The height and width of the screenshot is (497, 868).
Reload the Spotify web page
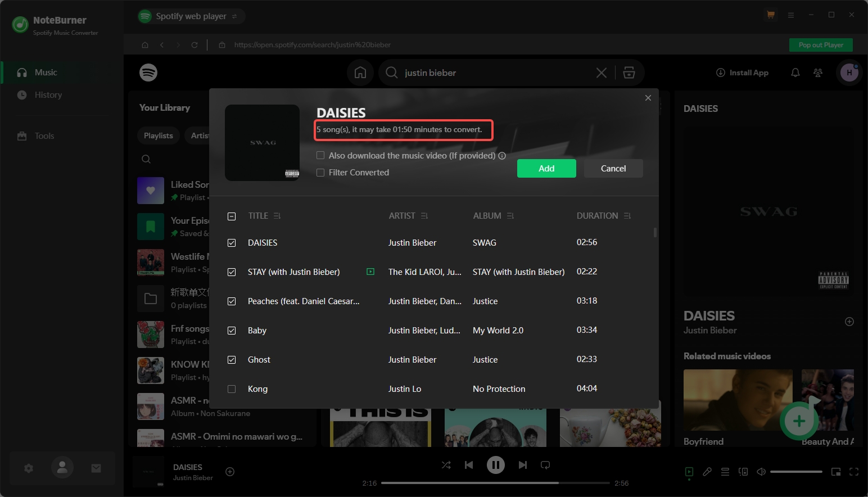point(195,45)
